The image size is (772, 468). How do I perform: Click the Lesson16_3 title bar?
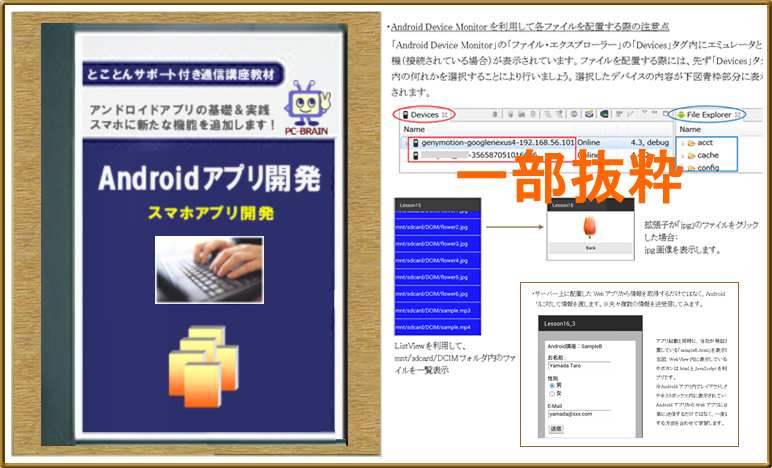point(590,323)
